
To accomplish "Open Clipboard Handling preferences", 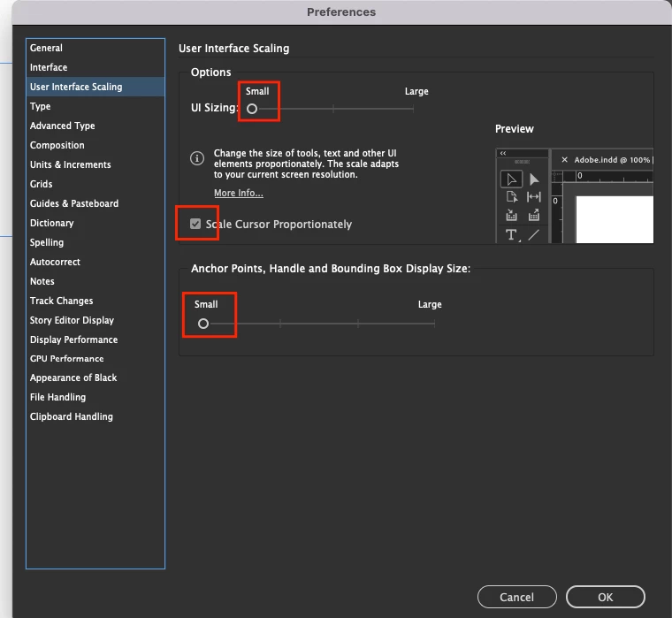I will click(95, 416).
